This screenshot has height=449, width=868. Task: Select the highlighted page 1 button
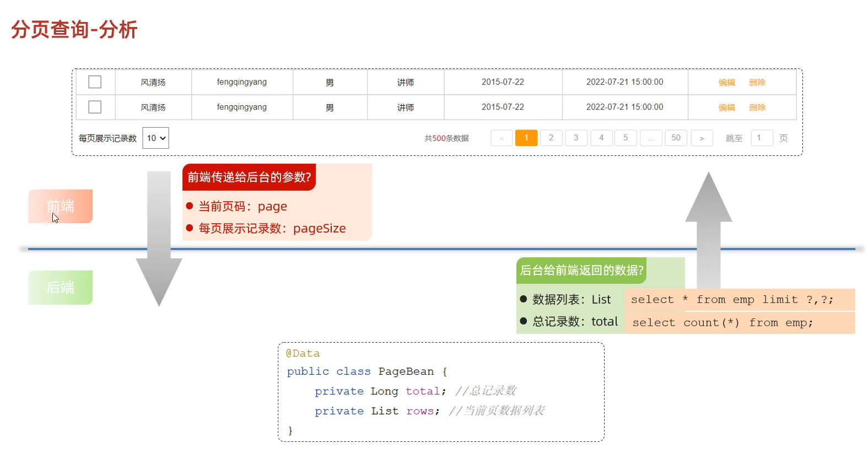pyautogui.click(x=526, y=138)
